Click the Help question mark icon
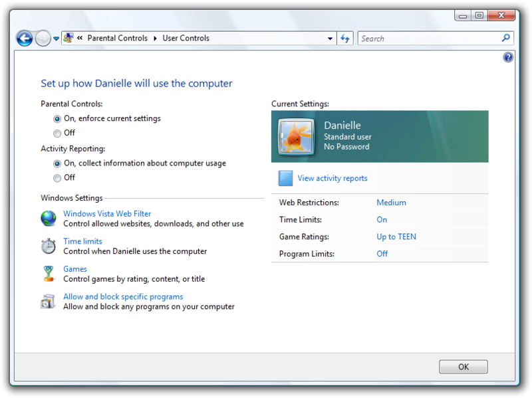This screenshot has width=532, height=398. click(508, 57)
